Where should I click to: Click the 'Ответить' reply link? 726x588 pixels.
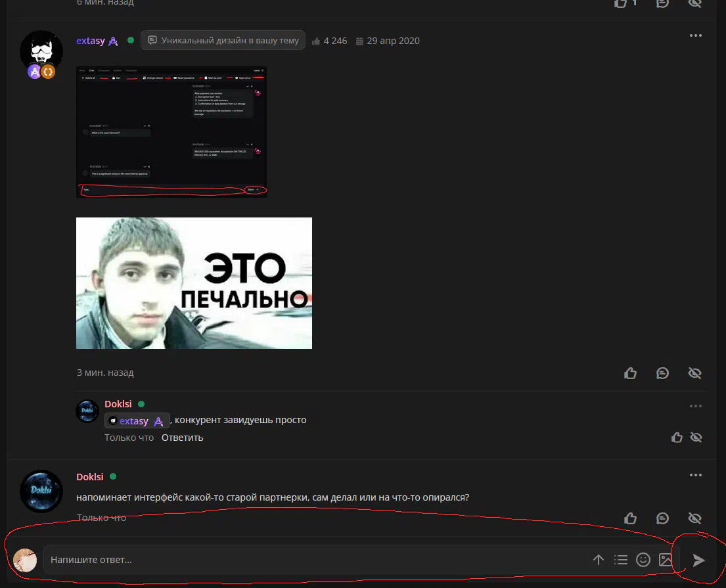[x=182, y=438]
